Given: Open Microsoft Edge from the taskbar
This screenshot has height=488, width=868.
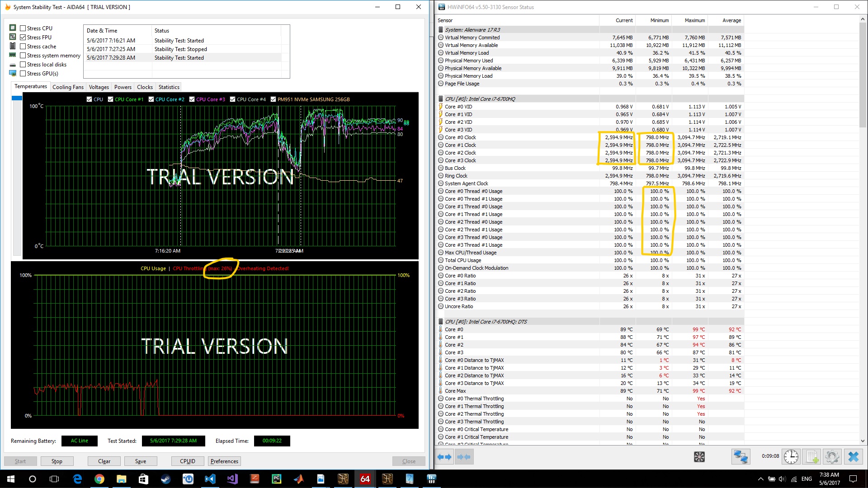Looking at the screenshot, I should tap(77, 479).
